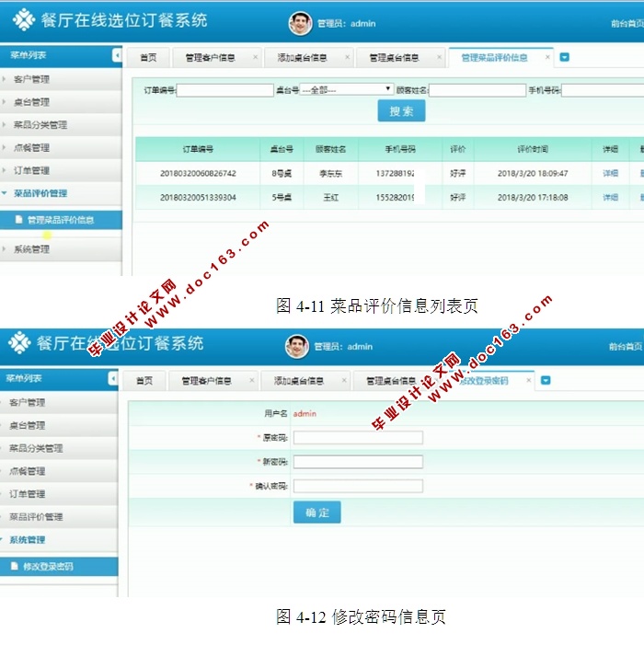Select the cell 8号桌

[282, 173]
